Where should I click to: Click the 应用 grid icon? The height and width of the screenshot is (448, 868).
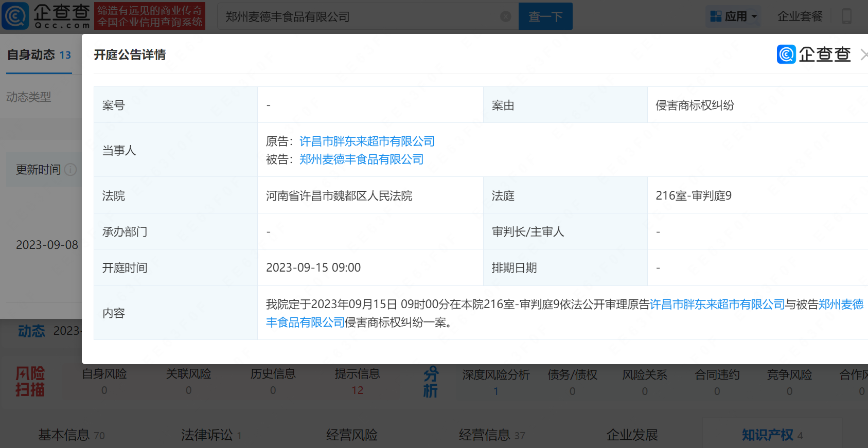point(715,16)
